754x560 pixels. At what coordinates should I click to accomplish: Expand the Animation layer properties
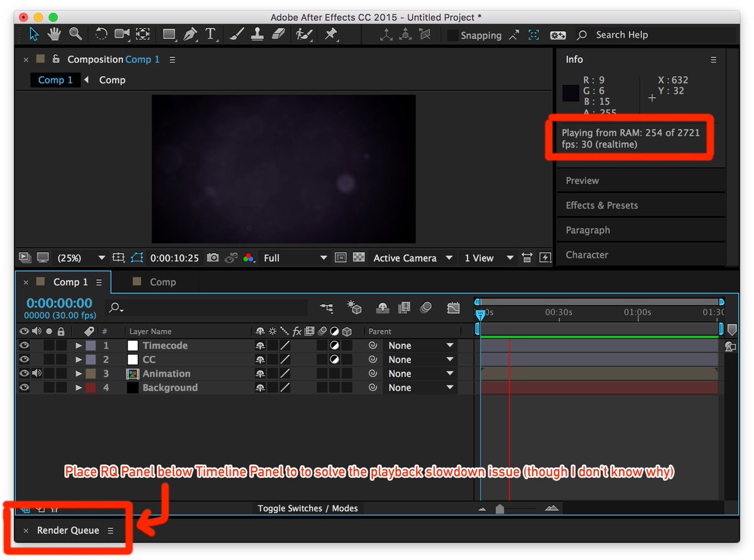tap(79, 373)
